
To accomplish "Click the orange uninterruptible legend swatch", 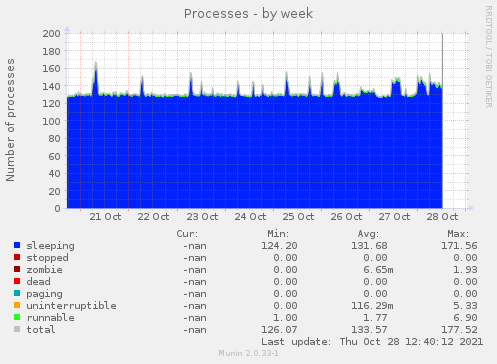I will click(17, 305).
